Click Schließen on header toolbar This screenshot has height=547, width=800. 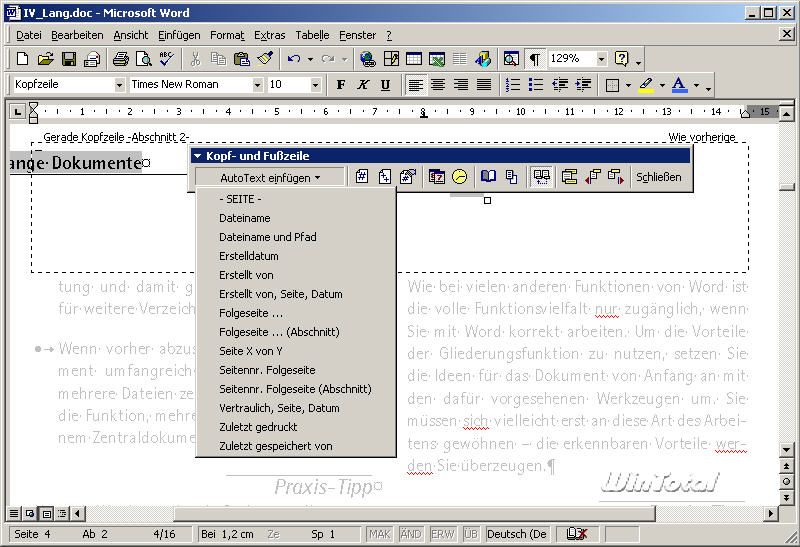pyautogui.click(x=659, y=177)
